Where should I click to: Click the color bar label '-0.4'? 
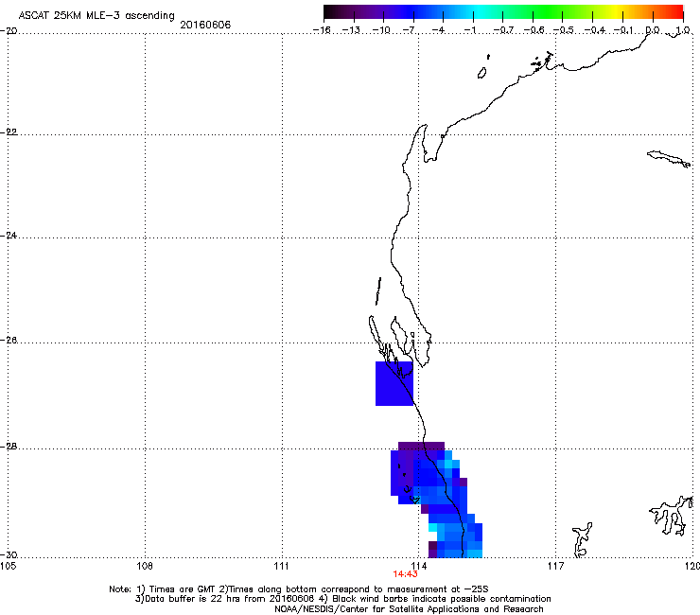[x=595, y=30]
